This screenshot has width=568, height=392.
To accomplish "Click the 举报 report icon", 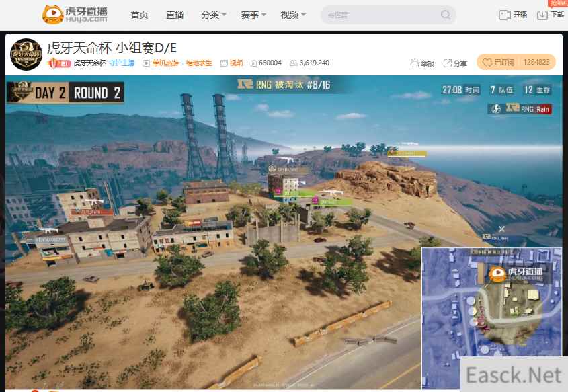I will coord(415,63).
